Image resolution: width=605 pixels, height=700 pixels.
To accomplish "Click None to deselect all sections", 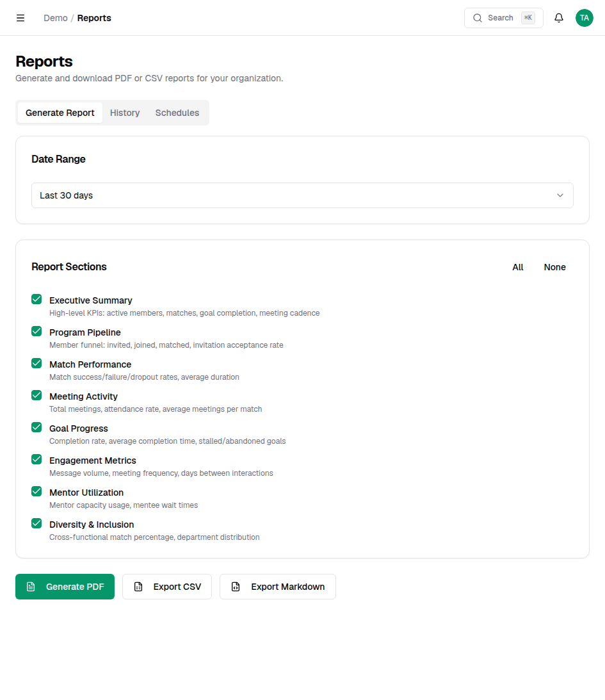I will [554, 267].
